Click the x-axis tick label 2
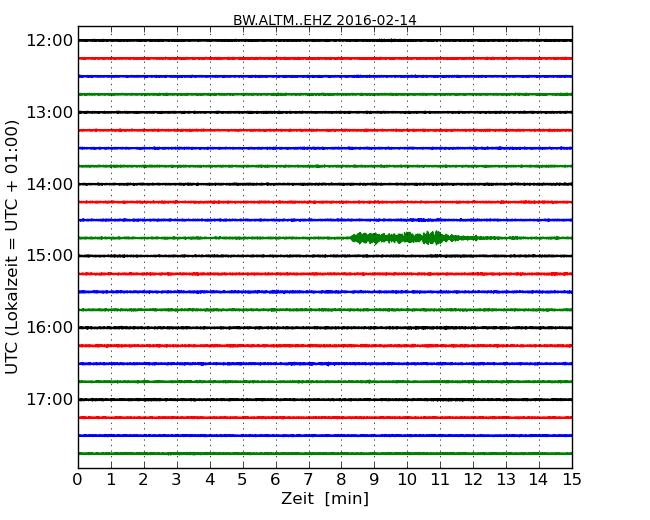 click(143, 480)
